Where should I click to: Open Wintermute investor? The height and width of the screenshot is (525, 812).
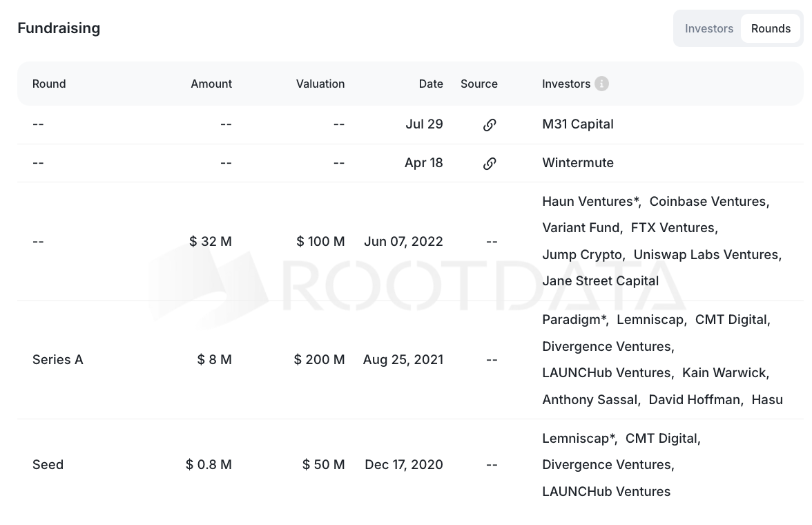click(x=578, y=163)
